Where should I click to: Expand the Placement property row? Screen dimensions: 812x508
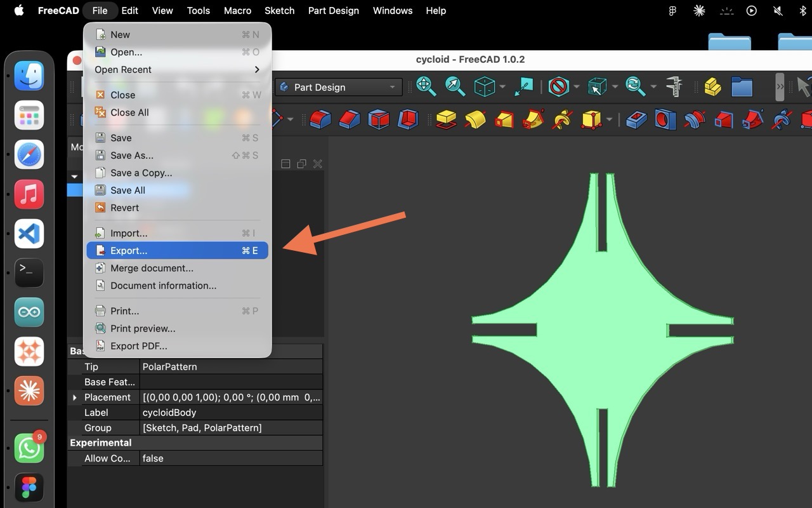click(x=75, y=398)
